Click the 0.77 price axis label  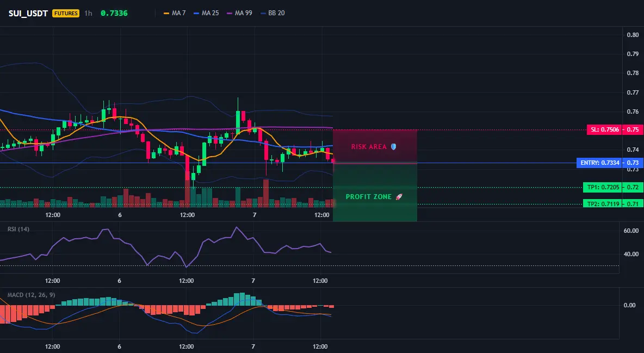coord(633,92)
